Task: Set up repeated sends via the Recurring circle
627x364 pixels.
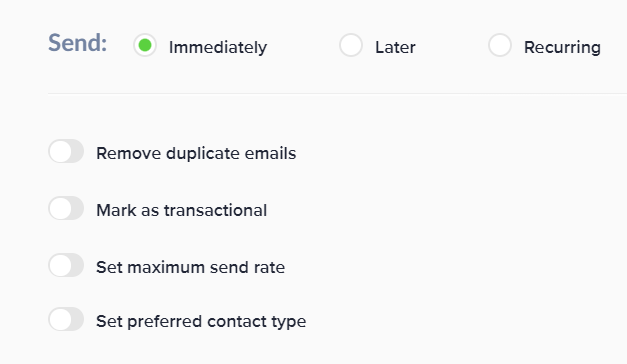Action: [499, 45]
